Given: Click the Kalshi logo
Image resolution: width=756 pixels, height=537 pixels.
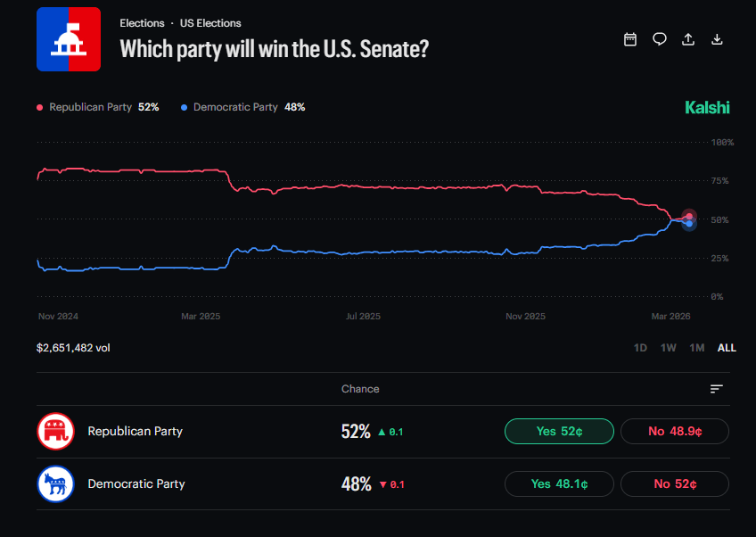Looking at the screenshot, I should point(707,107).
